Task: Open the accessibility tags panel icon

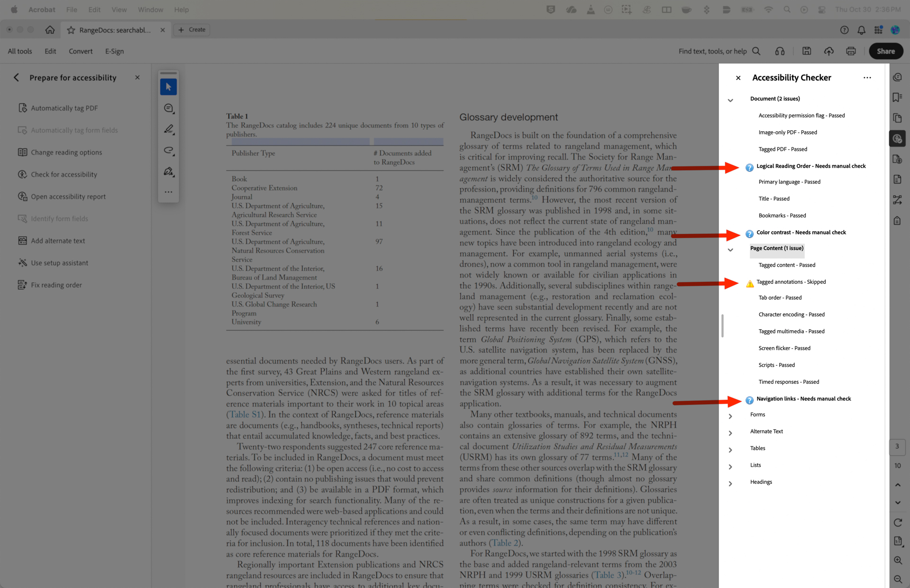Action: (897, 220)
